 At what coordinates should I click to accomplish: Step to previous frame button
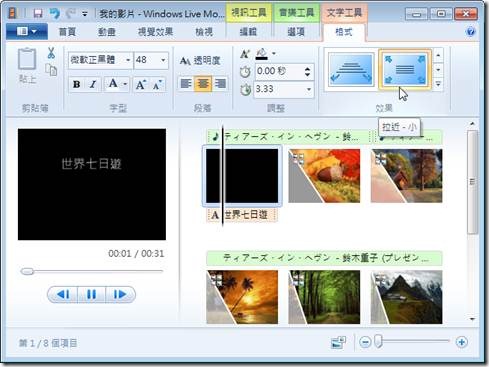pos(63,295)
